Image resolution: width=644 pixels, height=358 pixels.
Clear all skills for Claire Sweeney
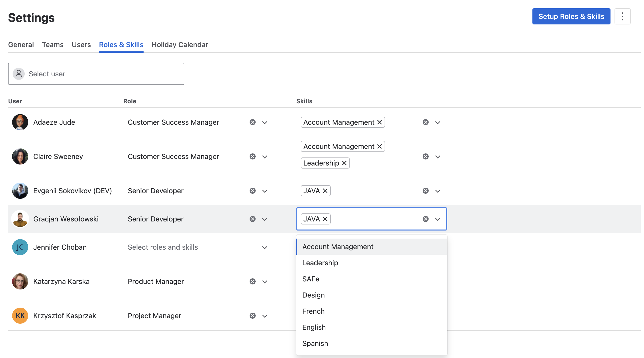pos(425,156)
